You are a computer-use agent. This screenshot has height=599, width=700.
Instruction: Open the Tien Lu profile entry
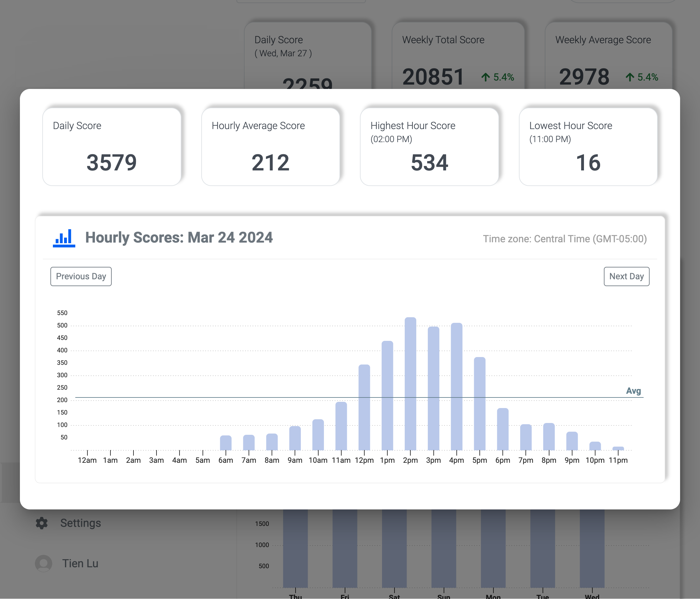click(x=80, y=563)
